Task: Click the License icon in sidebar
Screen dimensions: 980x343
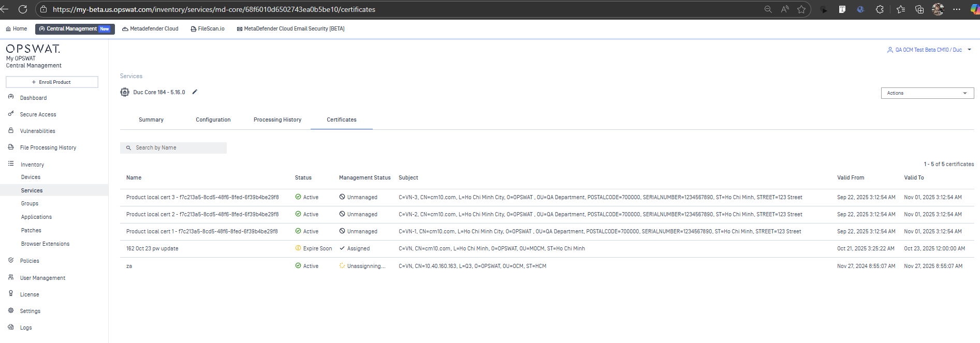Action: click(11, 294)
